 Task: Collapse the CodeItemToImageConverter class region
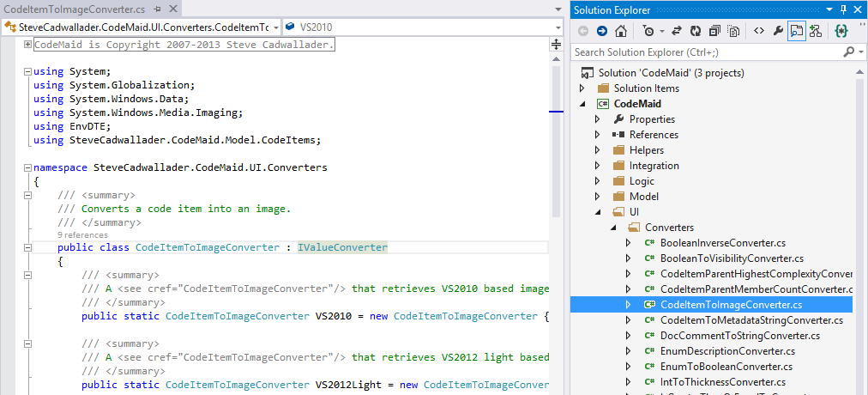pos(27,247)
